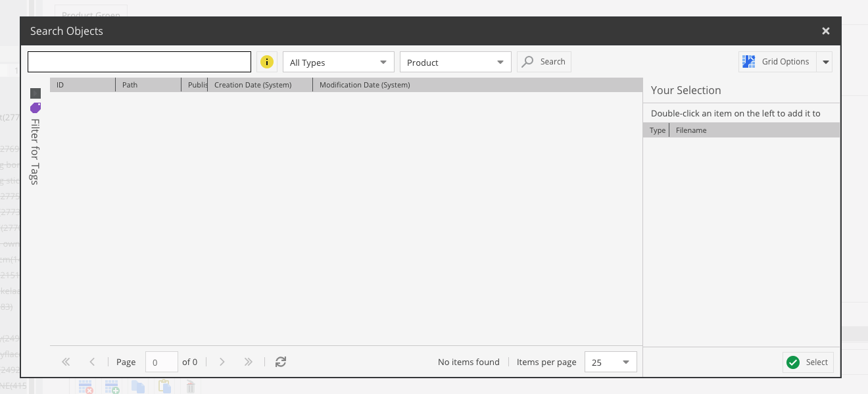Open the Product class dropdown
The height and width of the screenshot is (394, 868).
click(455, 62)
